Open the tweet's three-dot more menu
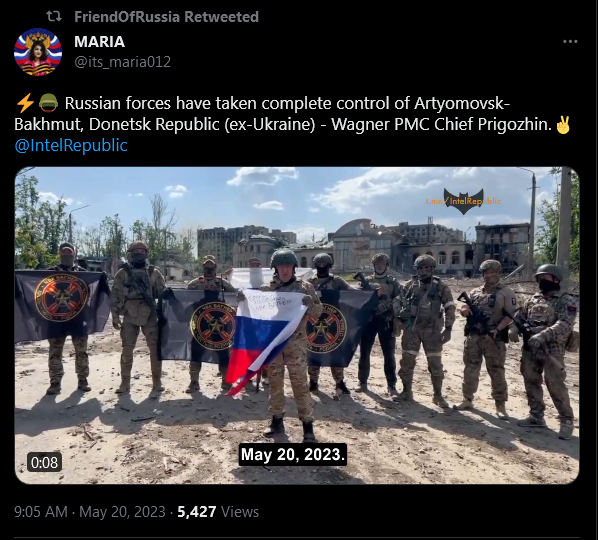 (x=570, y=42)
